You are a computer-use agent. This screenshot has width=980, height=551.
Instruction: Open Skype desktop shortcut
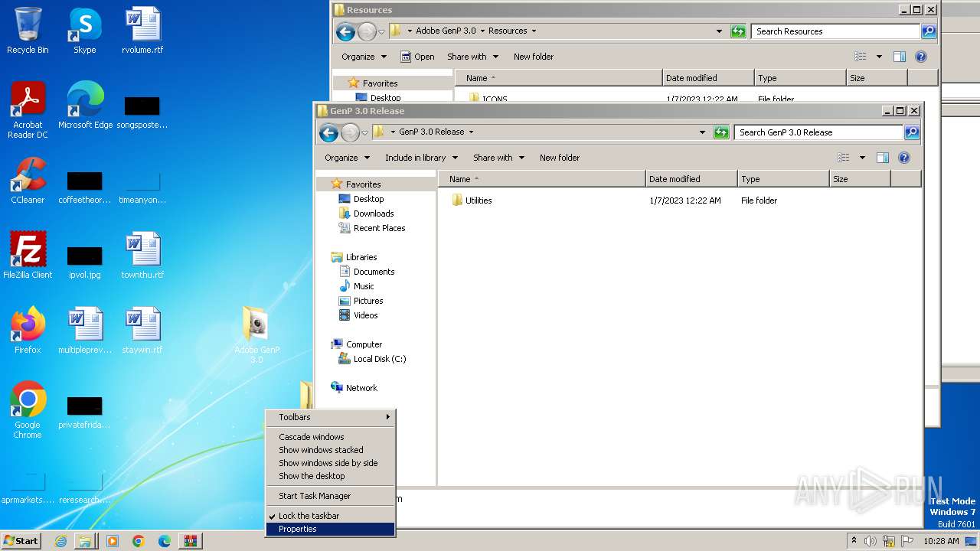tap(84, 31)
